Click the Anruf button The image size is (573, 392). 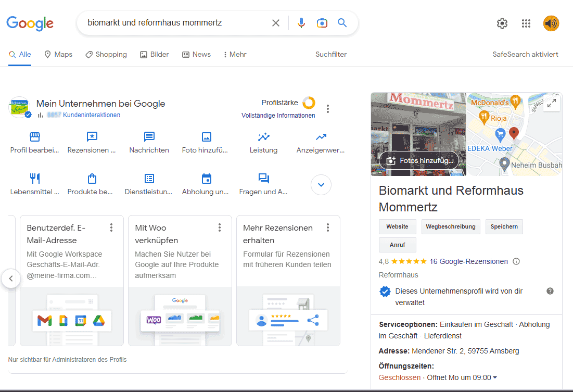[x=397, y=245]
